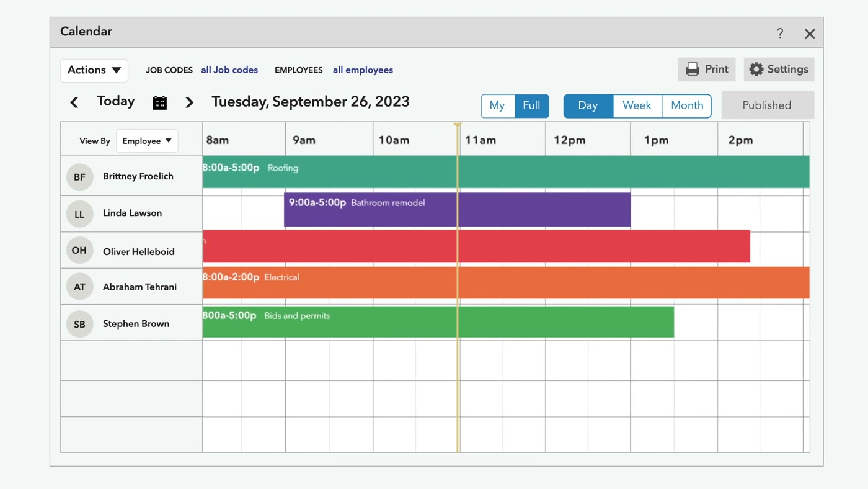Open Abraham's Electrical shift block

point(506,282)
